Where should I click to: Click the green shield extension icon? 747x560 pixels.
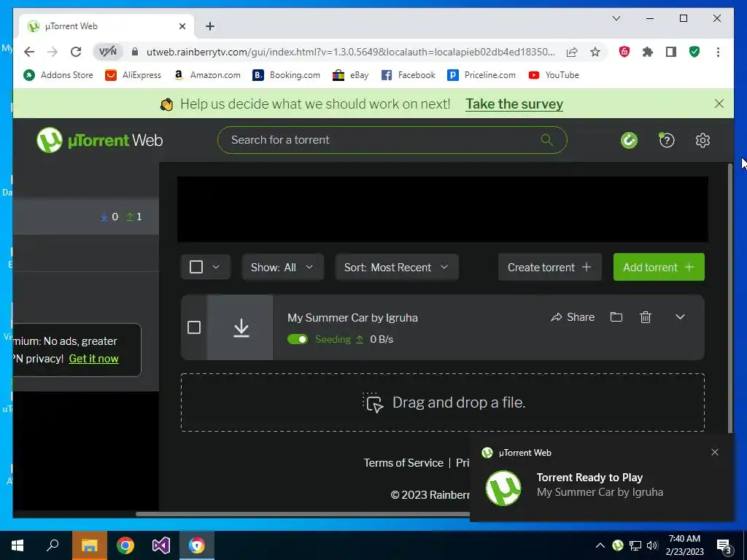coord(694,52)
